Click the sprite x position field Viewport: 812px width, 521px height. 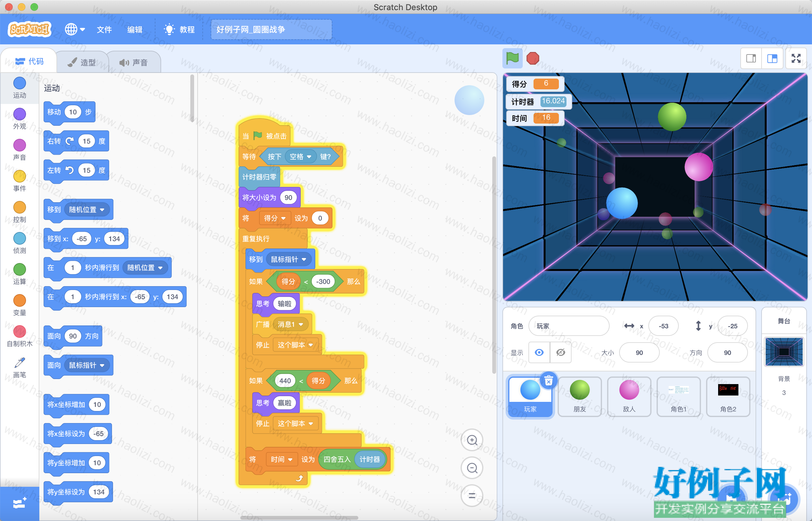click(x=663, y=326)
